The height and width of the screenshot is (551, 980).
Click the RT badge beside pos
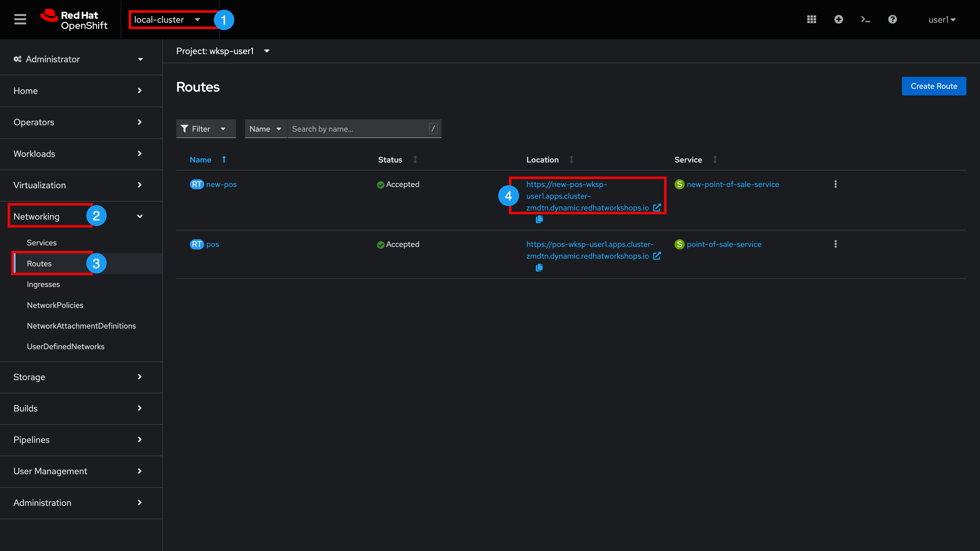[x=197, y=244]
